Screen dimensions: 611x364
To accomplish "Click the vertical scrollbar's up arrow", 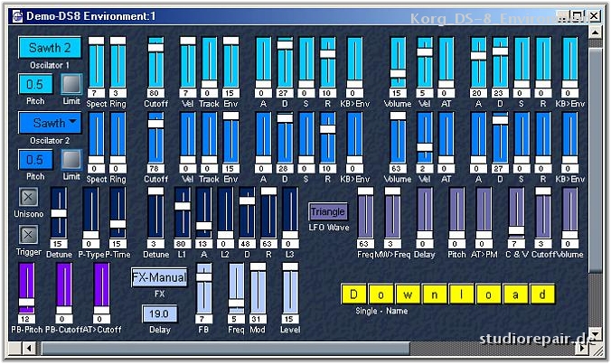I will pyautogui.click(x=595, y=33).
